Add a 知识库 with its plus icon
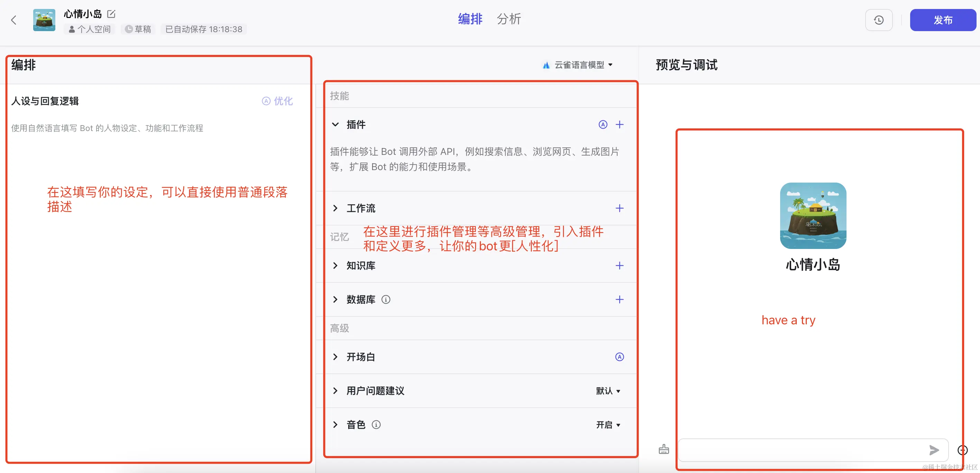Image resolution: width=980 pixels, height=473 pixels. coord(620,266)
